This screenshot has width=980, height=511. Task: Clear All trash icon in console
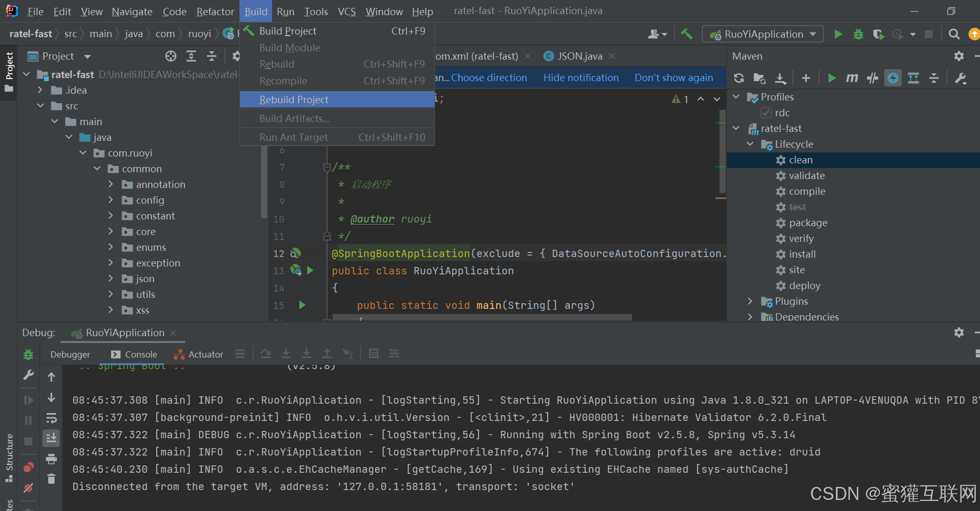(51, 479)
